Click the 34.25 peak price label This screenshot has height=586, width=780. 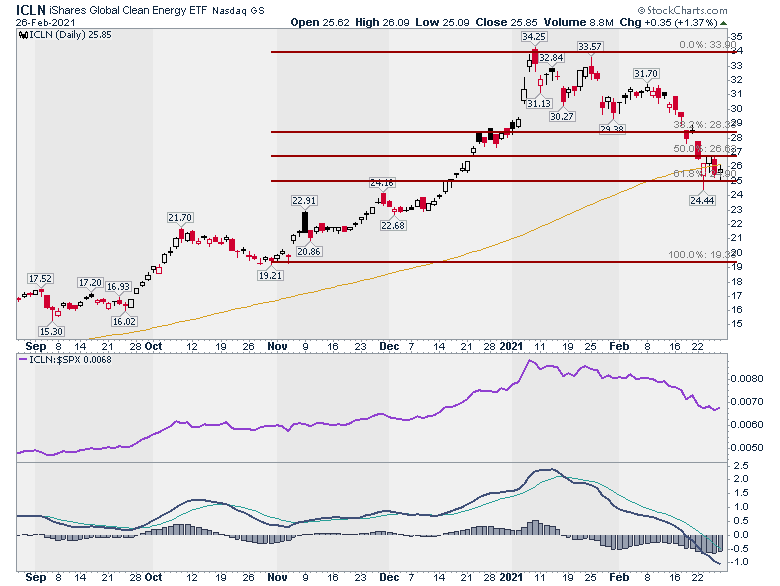click(534, 36)
